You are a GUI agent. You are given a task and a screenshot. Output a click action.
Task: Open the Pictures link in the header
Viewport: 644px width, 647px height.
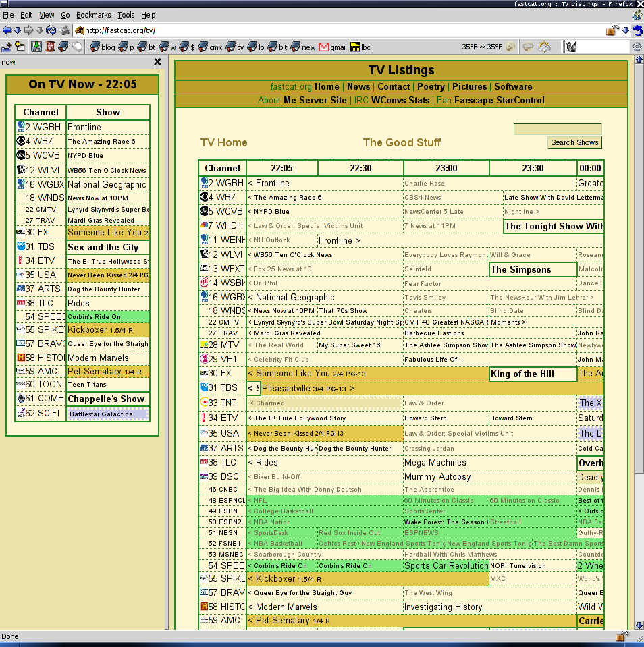[469, 86]
